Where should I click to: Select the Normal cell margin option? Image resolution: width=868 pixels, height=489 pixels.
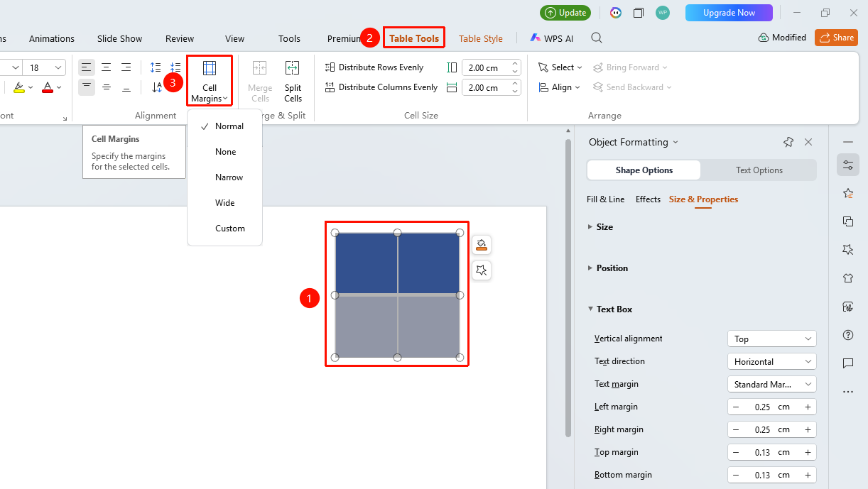tap(224, 126)
